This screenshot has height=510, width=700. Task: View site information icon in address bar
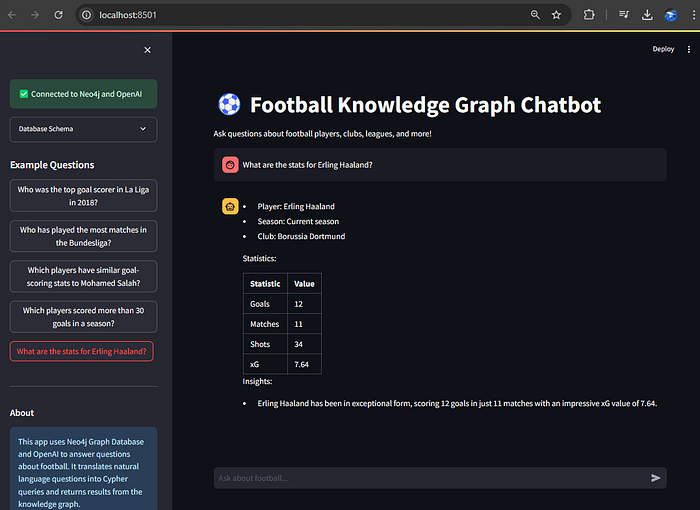[86, 15]
